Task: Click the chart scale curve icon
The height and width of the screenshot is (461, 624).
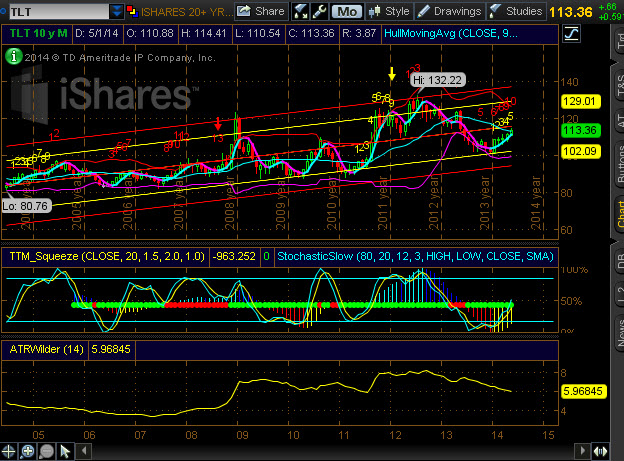Action: [571, 32]
